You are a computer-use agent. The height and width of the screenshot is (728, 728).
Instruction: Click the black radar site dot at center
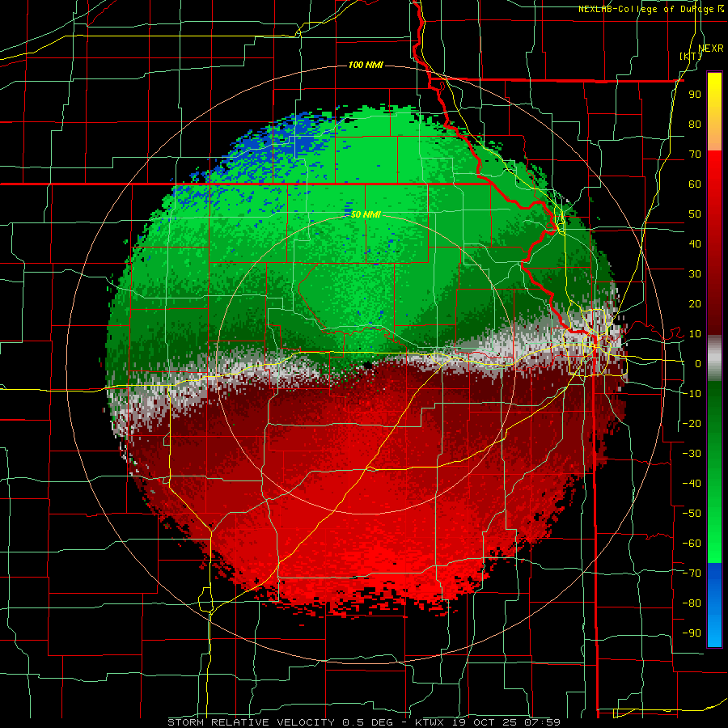coord(368,366)
